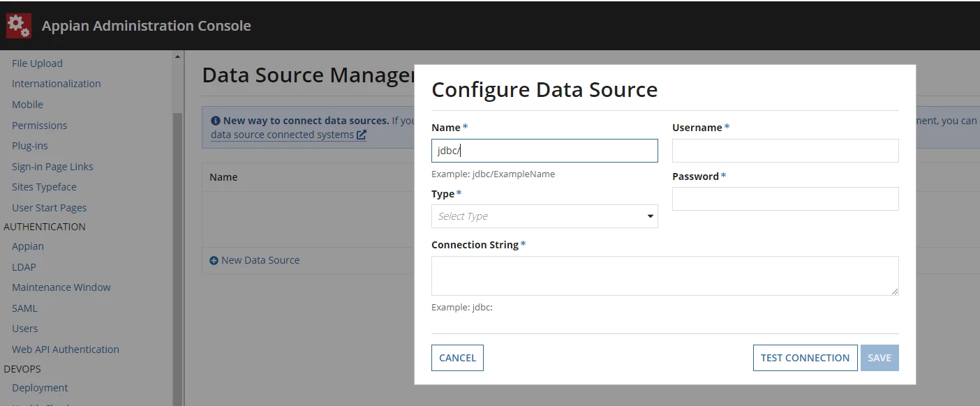Click the info icon in the blue banner
This screenshot has width=980, height=406.
216,121
